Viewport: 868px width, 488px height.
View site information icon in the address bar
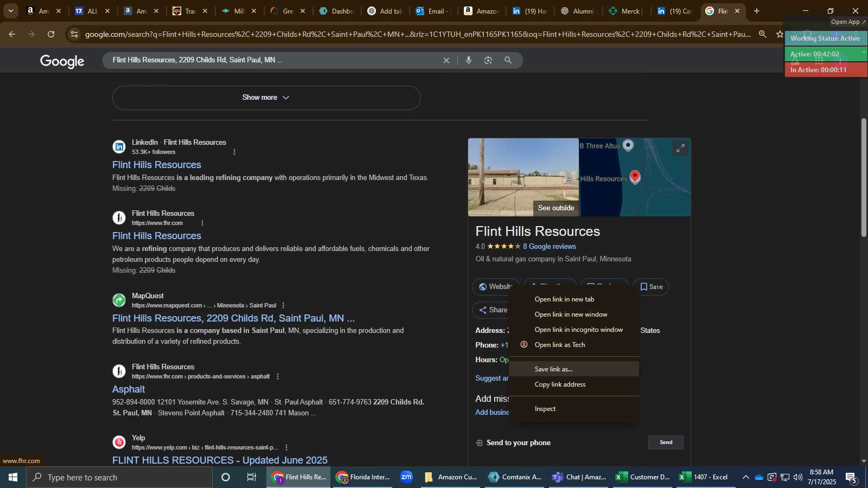[x=74, y=34]
